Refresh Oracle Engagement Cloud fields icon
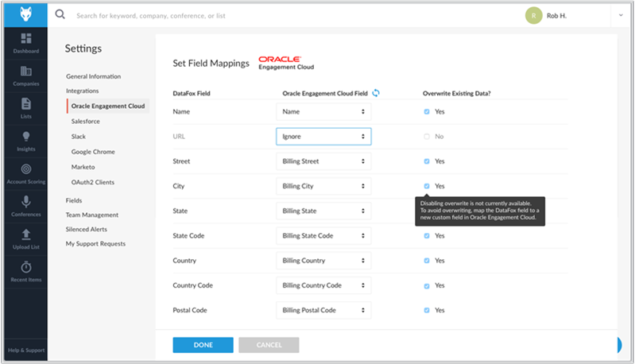 tap(376, 93)
